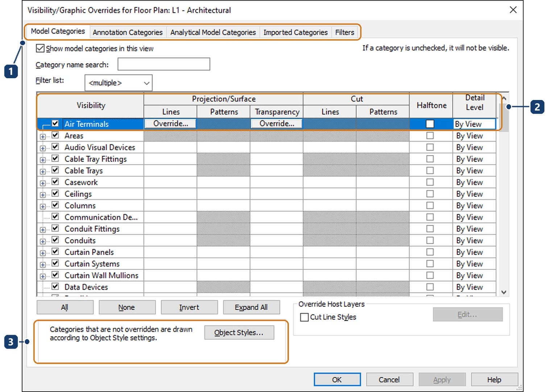Click the scroll up arrow of category list

[504, 98]
